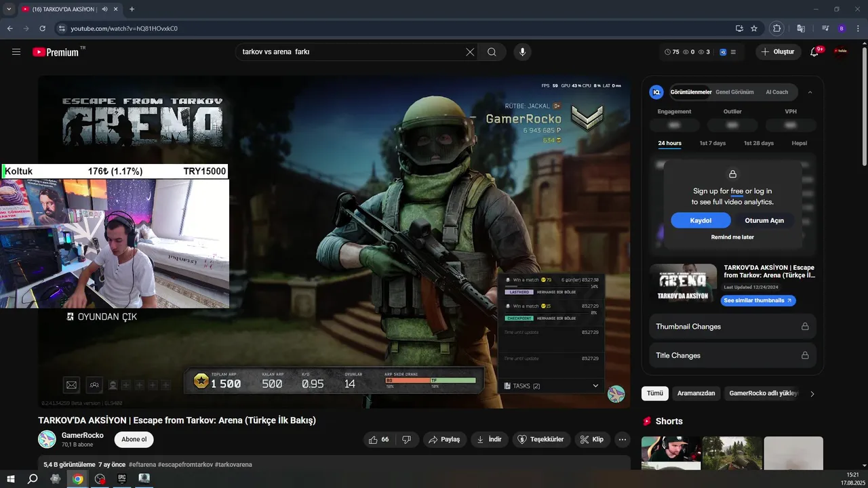The image size is (868, 488).
Task: Open Epic Games Launcher in taskbar
Action: click(122, 479)
